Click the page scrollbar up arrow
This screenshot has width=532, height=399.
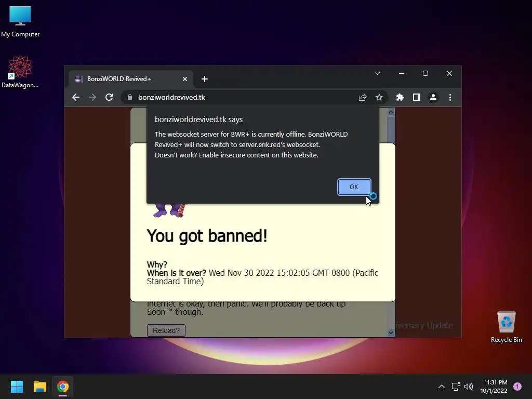pos(391,112)
